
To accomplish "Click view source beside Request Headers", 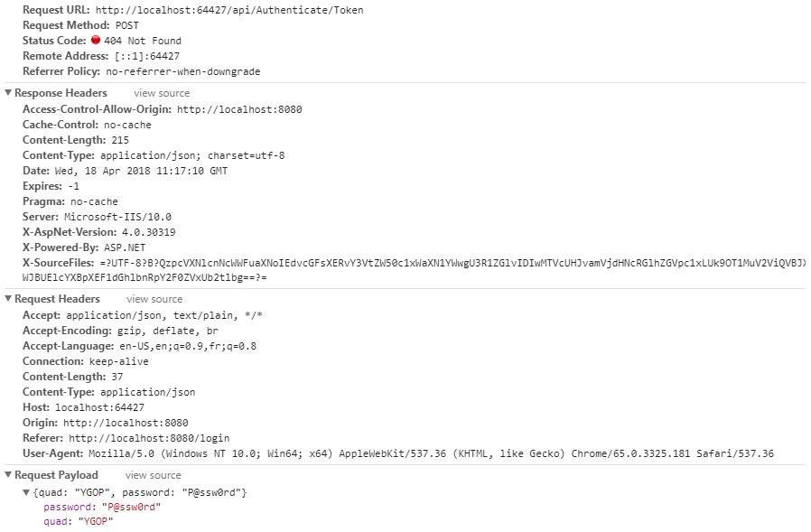I will coord(154,299).
